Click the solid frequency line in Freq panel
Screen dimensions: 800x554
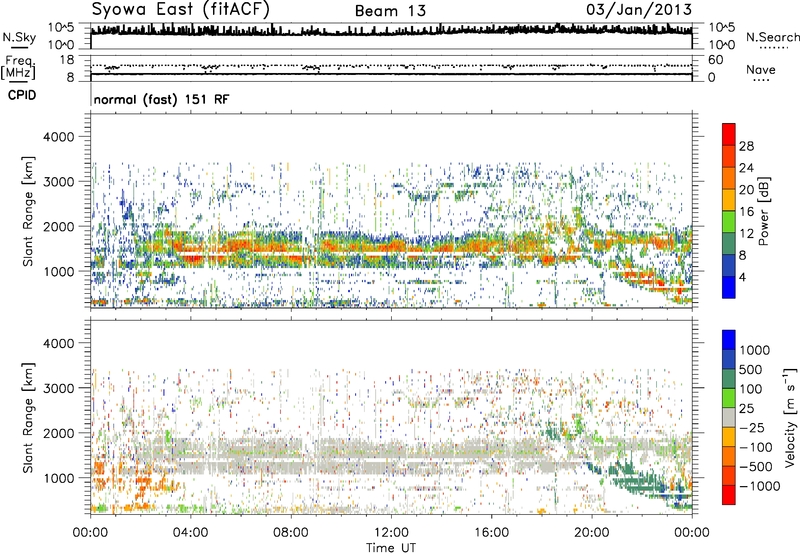click(x=391, y=74)
